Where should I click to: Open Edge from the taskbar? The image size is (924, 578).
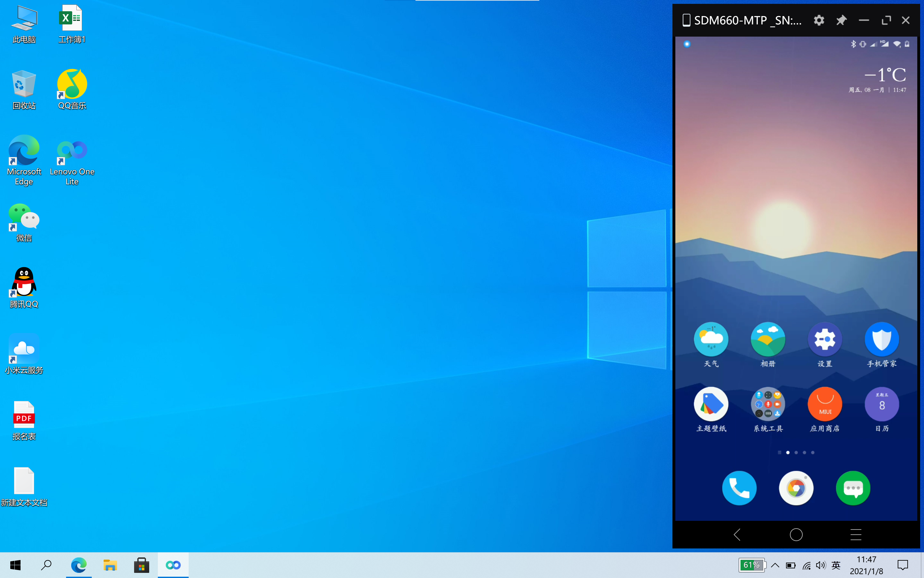click(x=79, y=565)
